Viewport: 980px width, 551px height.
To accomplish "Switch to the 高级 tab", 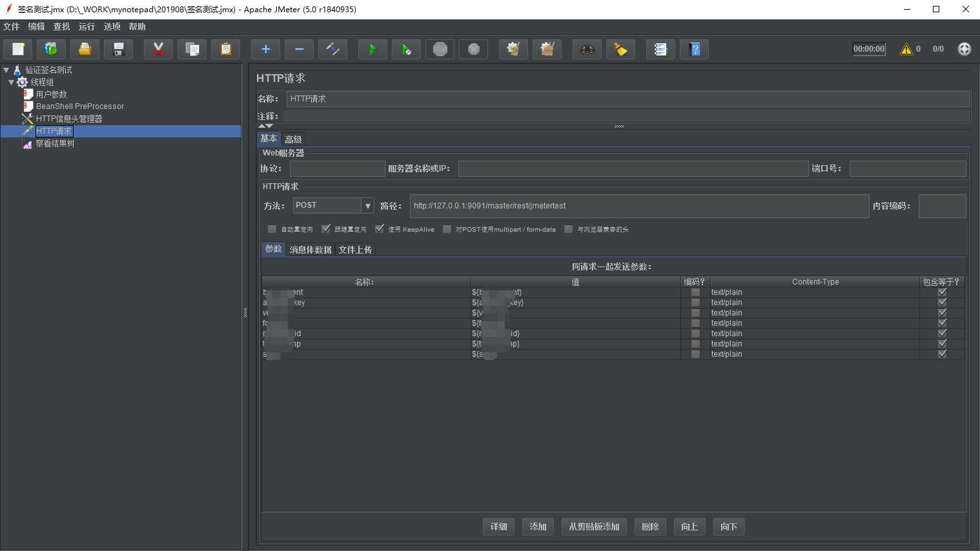I will (x=293, y=139).
